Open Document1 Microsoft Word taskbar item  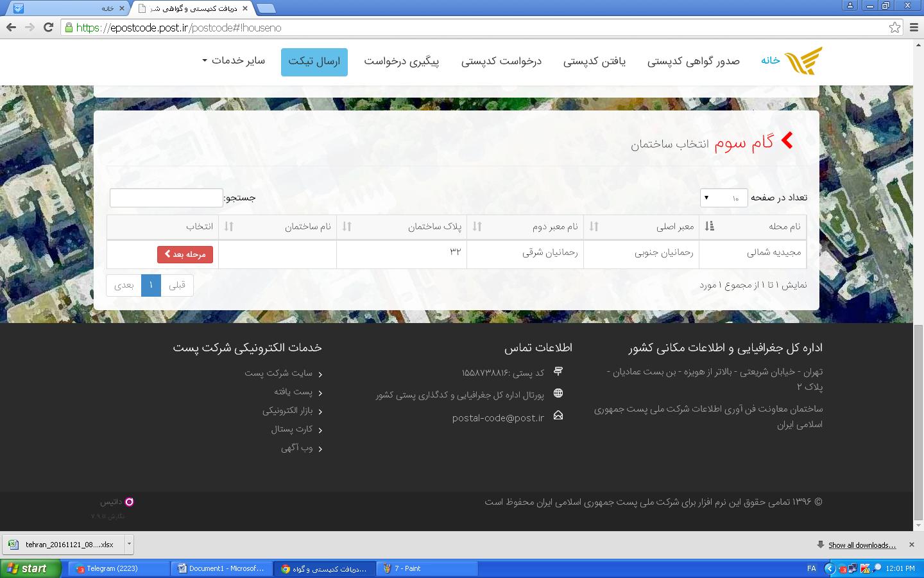point(222,568)
